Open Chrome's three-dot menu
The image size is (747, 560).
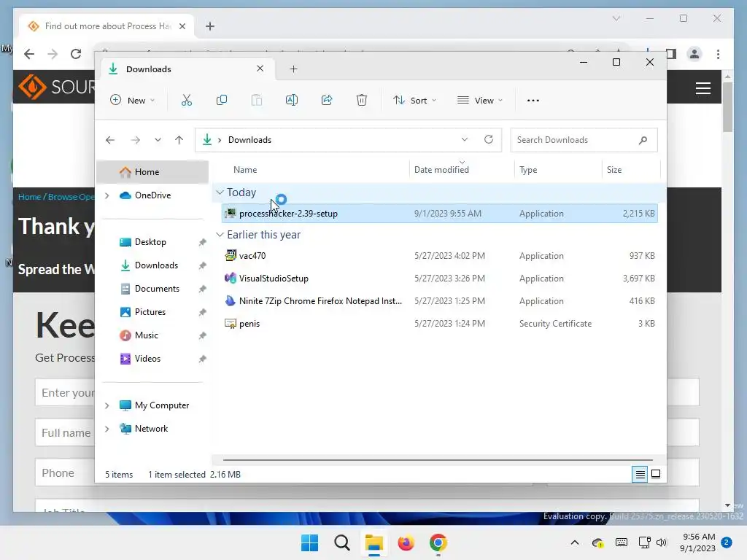pyautogui.click(x=718, y=54)
